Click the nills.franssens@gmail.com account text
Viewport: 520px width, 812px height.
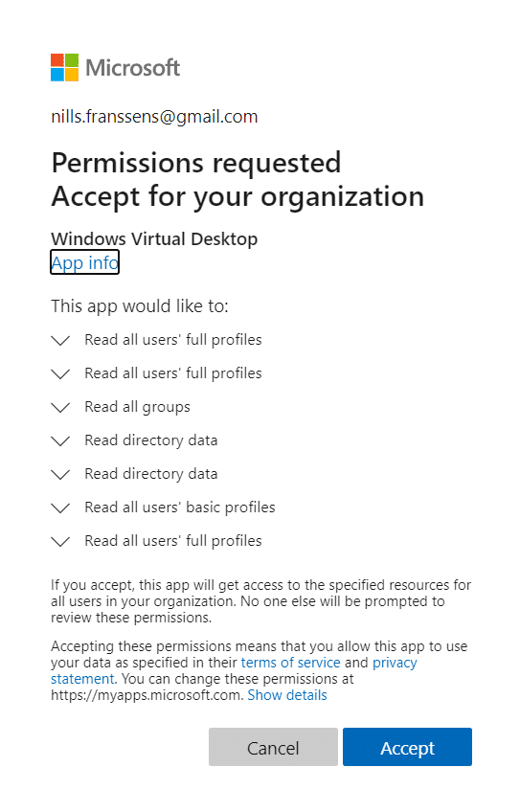coord(154,117)
